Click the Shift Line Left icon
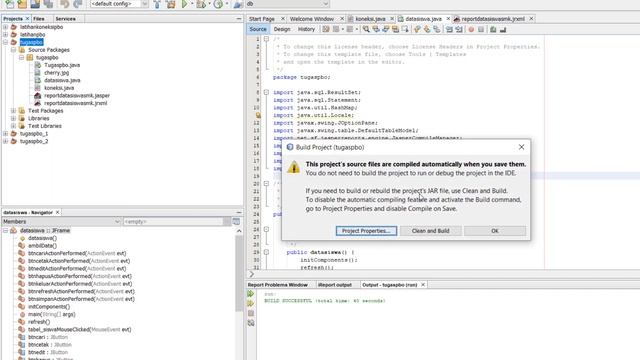640x360 pixels. [449, 29]
